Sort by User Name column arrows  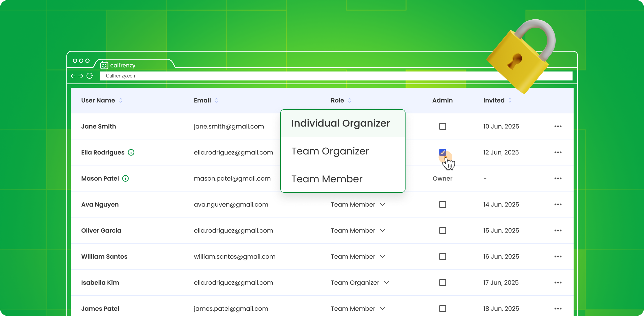[x=121, y=100]
